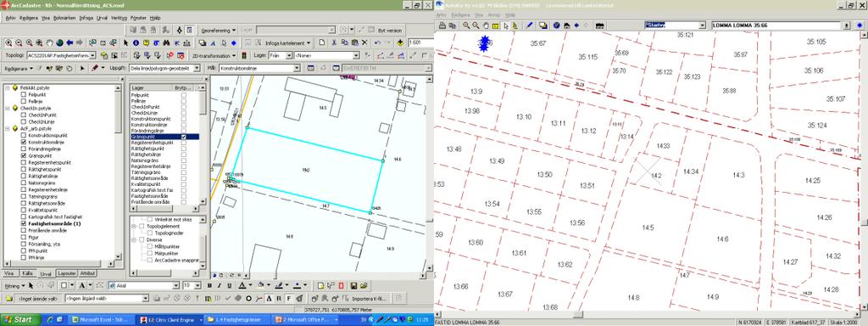Open the Mål Konstruktionslinje dropdown
This screenshot has height=326, width=868.
click(x=259, y=68)
